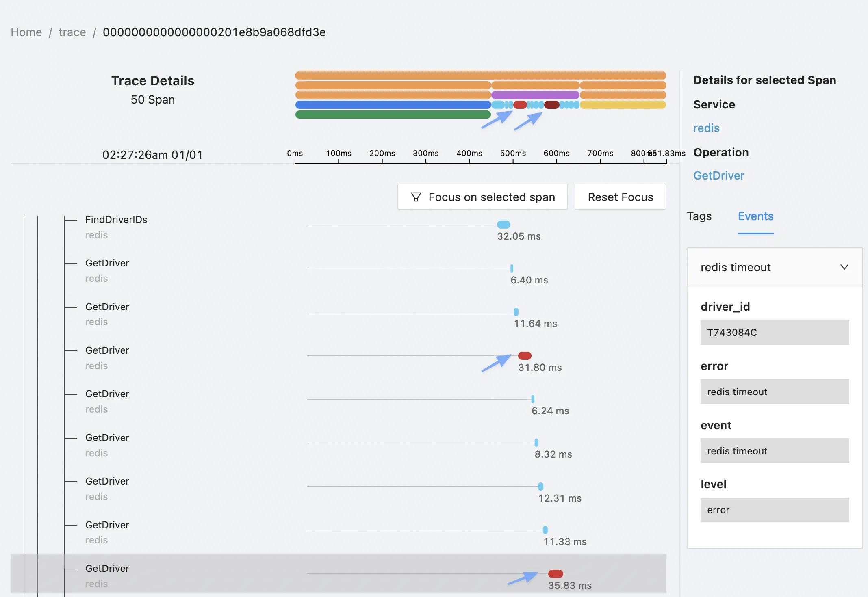Click the 11.33 ms blue span marker
The image size is (868, 597).
coord(545,530)
